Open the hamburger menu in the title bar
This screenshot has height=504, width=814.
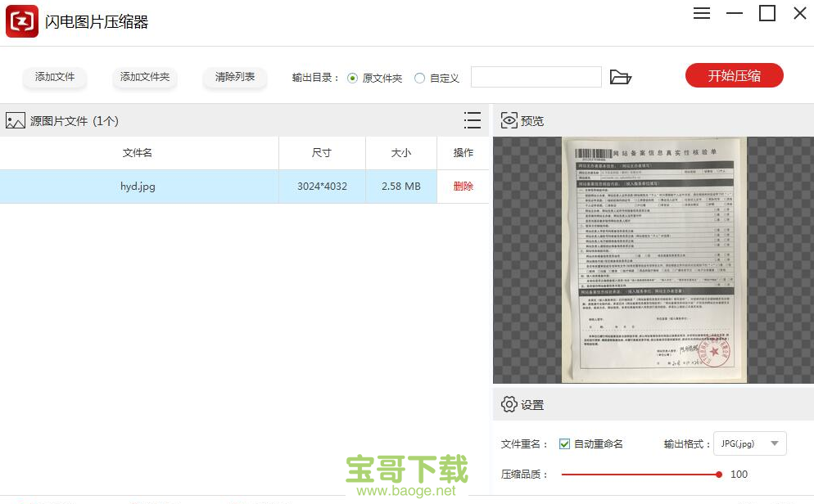point(701,13)
